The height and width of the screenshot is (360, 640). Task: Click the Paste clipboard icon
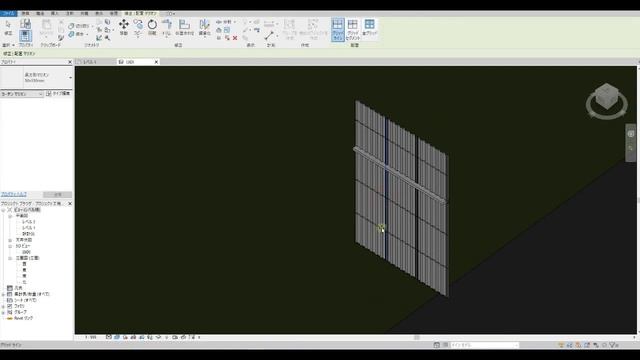point(47,27)
